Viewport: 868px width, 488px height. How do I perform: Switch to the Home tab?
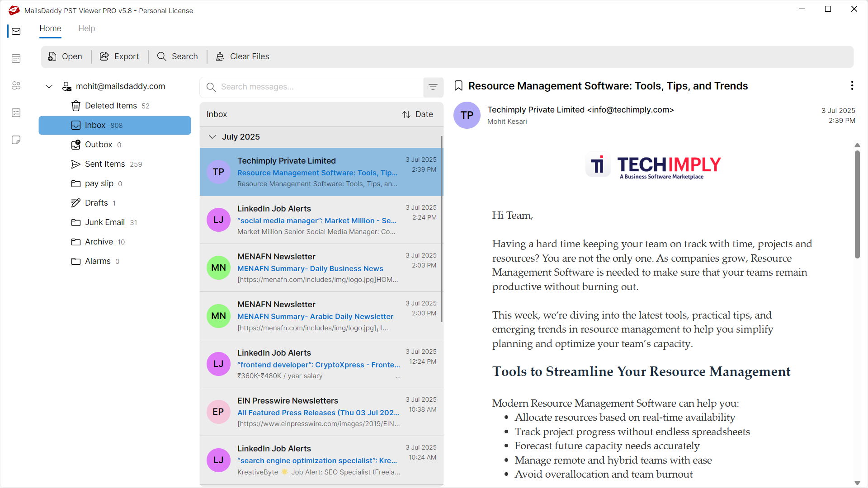point(50,28)
